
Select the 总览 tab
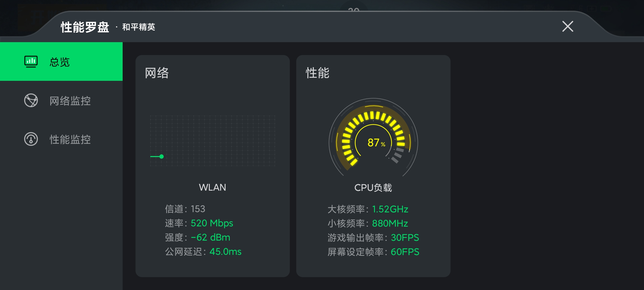tap(61, 61)
